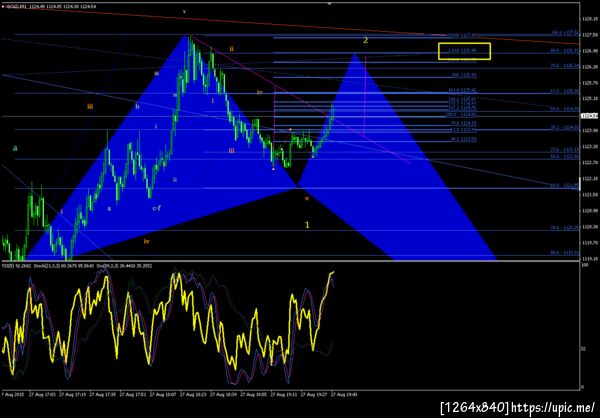The width and height of the screenshot is (600, 418).
Task: Click the 1126.30 price axis label
Action: [x=590, y=67]
